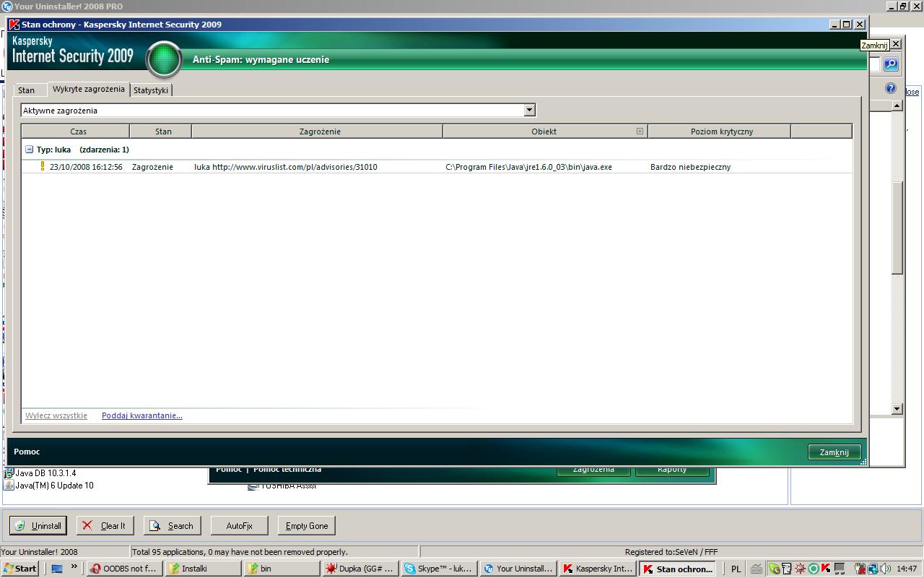This screenshot has height=578, width=924.
Task: Click the Obiekt column header
Action: [x=544, y=131]
